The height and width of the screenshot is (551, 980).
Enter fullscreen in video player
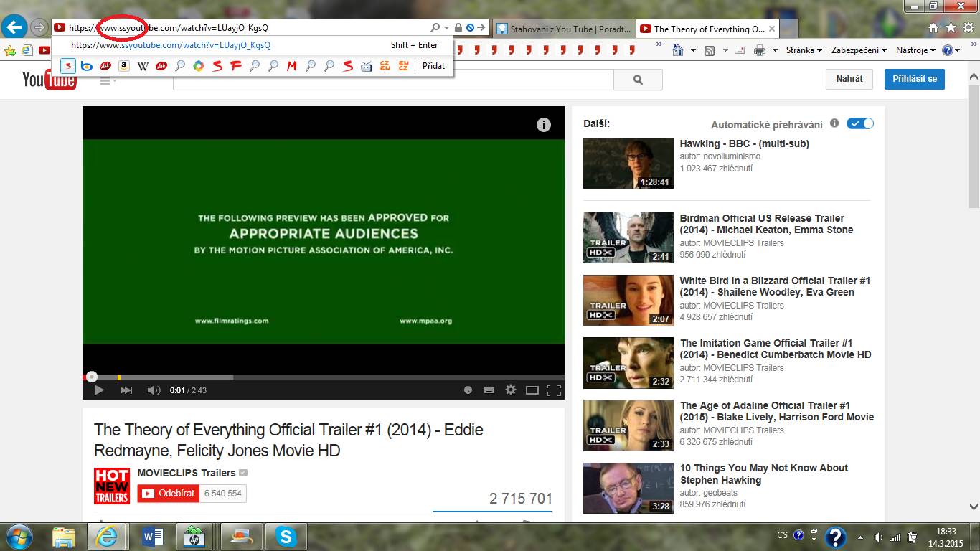(x=554, y=390)
